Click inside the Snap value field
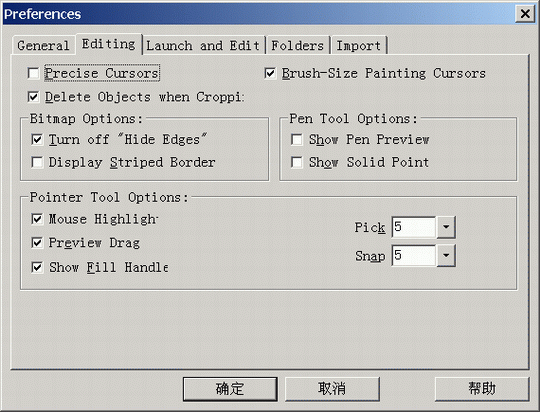Screen dimensions: 540x412 (414, 256)
